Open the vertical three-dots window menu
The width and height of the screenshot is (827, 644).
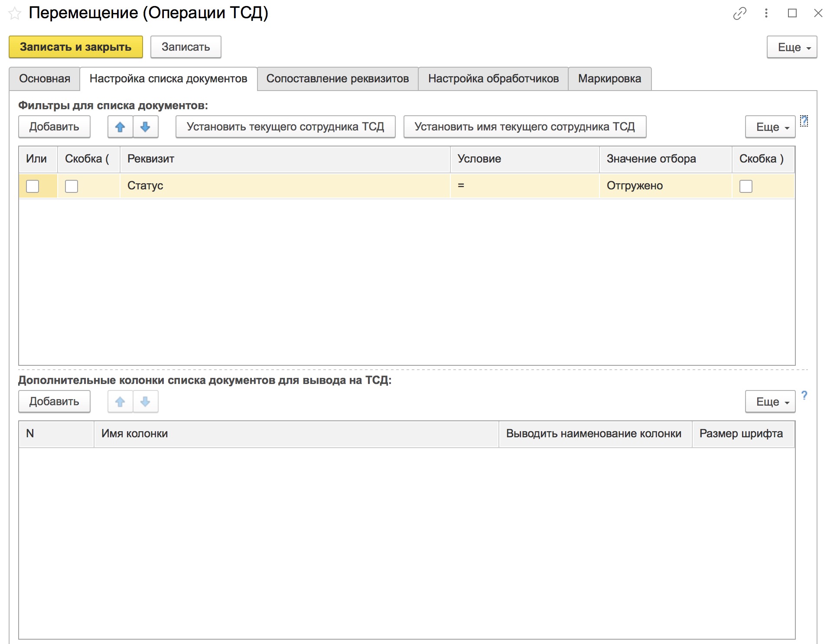pos(766,13)
